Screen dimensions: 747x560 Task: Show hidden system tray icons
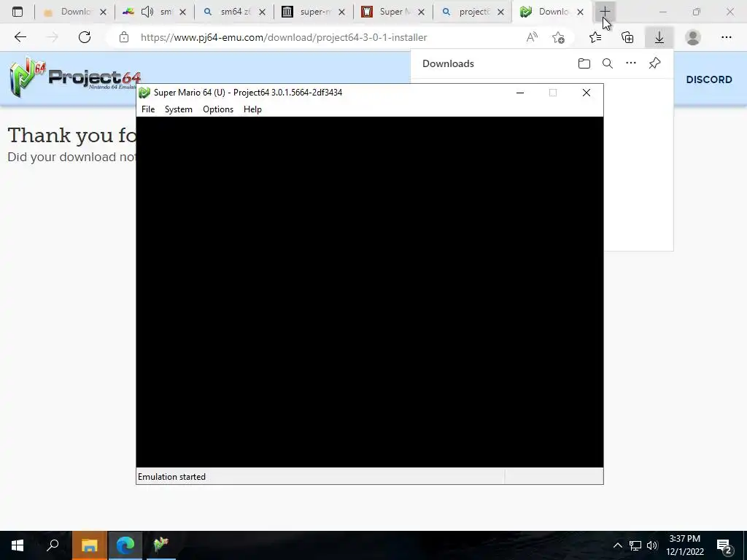(x=617, y=545)
